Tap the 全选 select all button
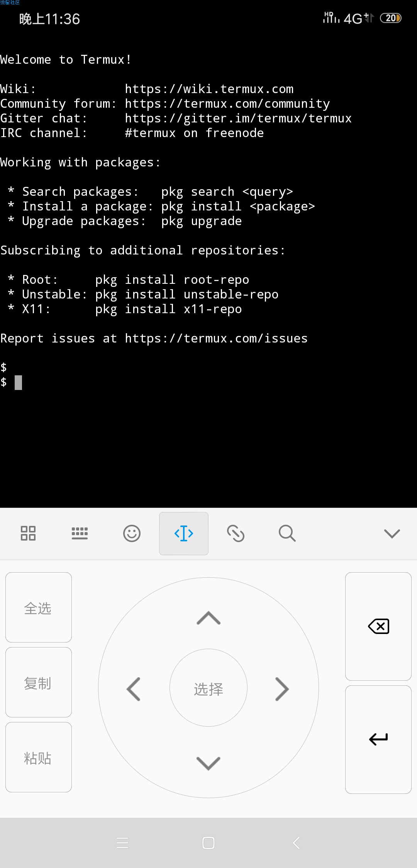 pyautogui.click(x=39, y=607)
